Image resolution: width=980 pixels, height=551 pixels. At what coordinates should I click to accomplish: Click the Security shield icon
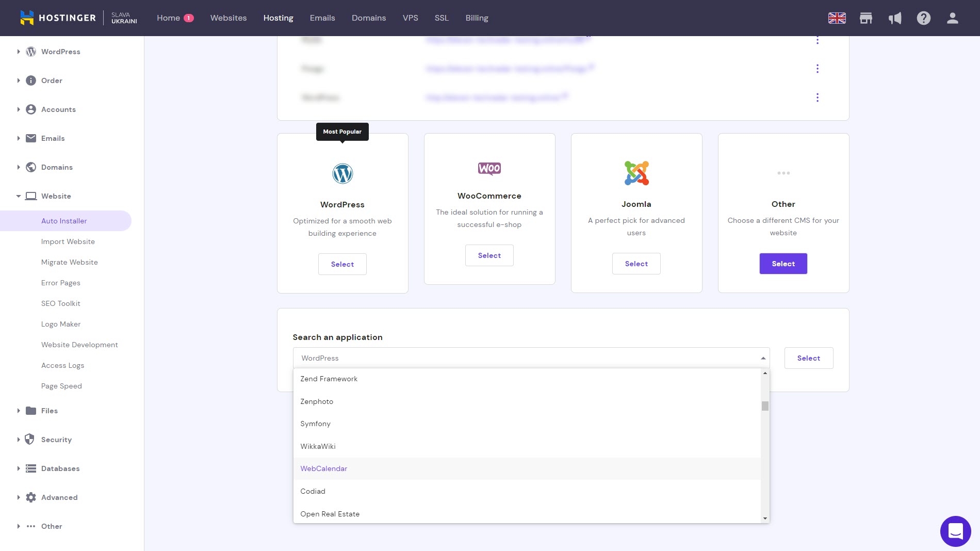coord(29,439)
